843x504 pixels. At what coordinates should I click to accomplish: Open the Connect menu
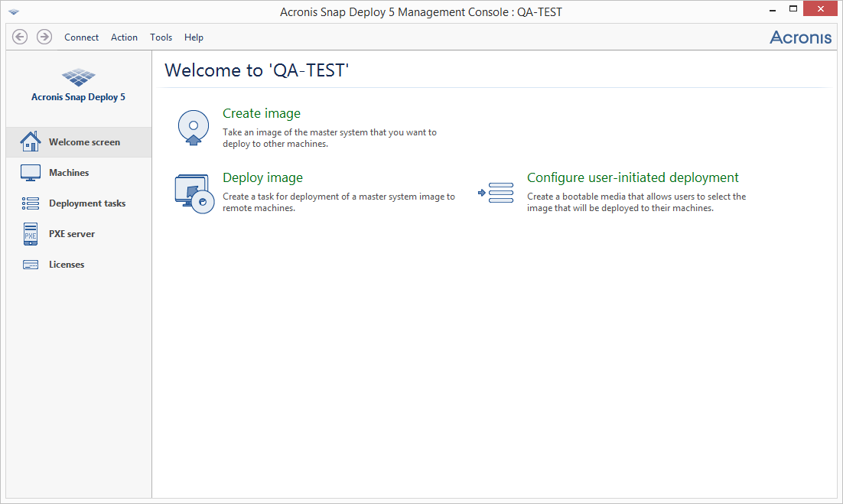(x=81, y=37)
